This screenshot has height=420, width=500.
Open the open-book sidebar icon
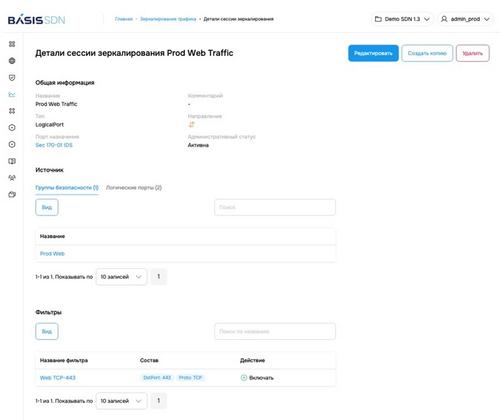[x=12, y=161]
